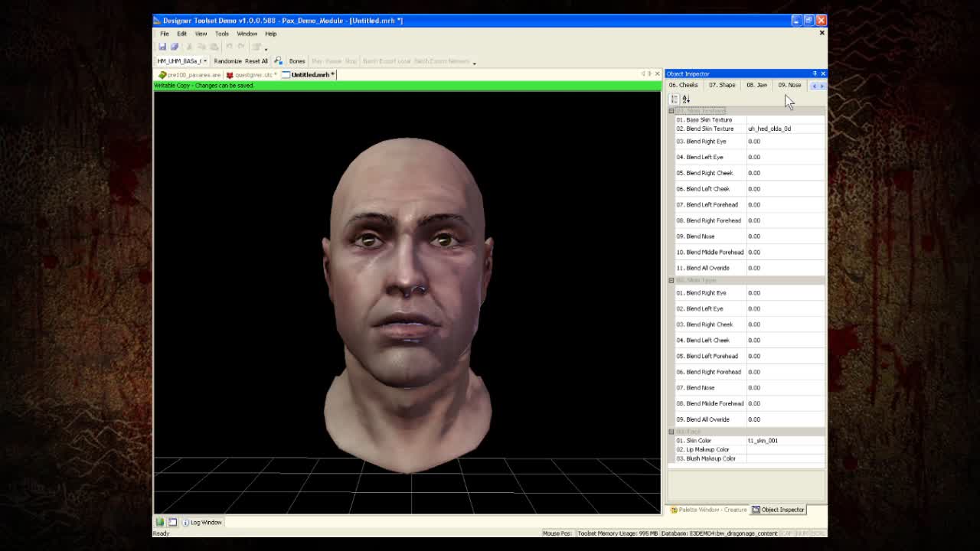The width and height of the screenshot is (980, 551).
Task: Open the Log Window tab
Action: (202, 522)
